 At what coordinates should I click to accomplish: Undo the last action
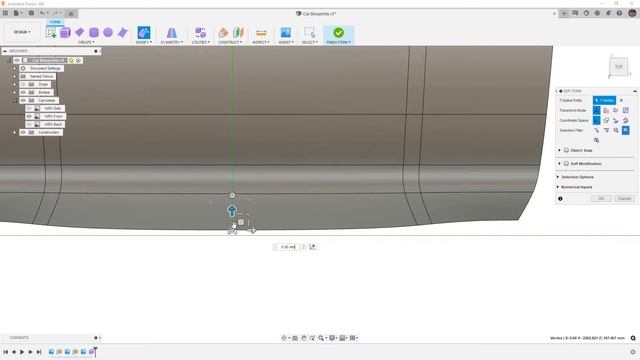43,13
